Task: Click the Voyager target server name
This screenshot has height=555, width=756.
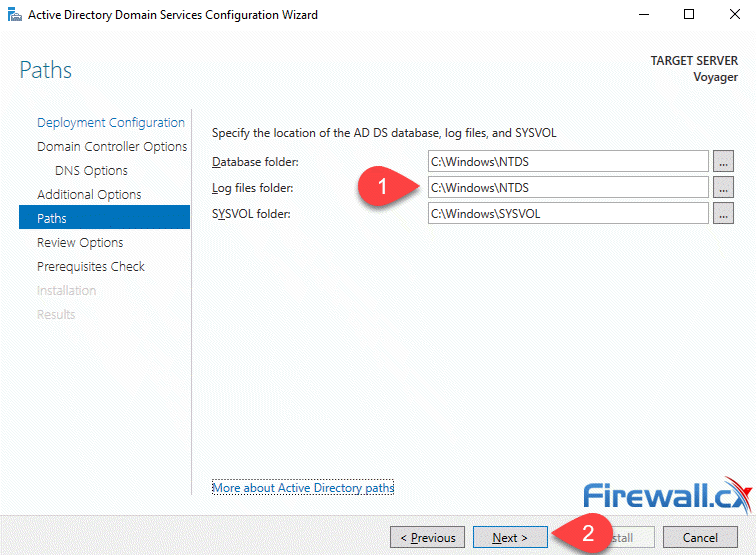Action: 716,77
